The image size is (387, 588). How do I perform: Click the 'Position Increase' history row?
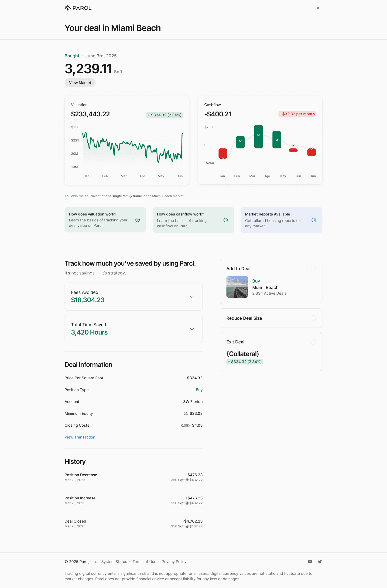pos(133,500)
